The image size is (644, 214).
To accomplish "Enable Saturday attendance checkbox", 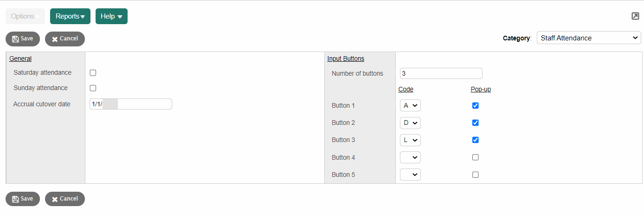I will pyautogui.click(x=93, y=73).
